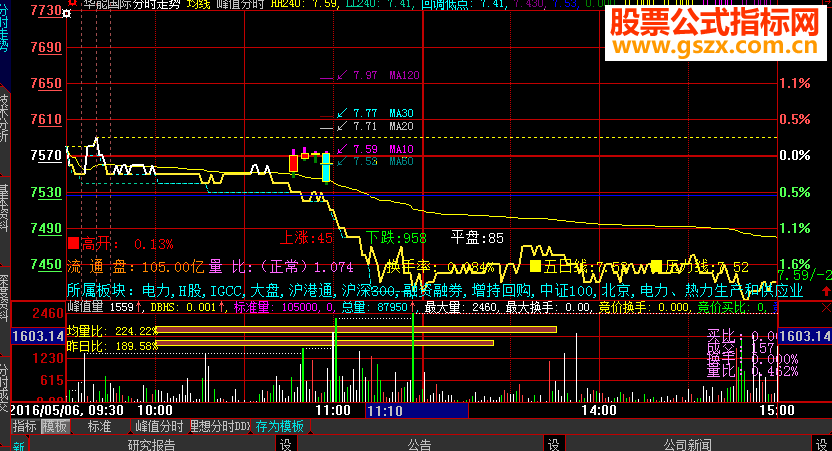Image resolution: width=832 pixels, height=451 pixels.
Task: Click the date label 2016/05/06, 09:30
Action: (67, 410)
